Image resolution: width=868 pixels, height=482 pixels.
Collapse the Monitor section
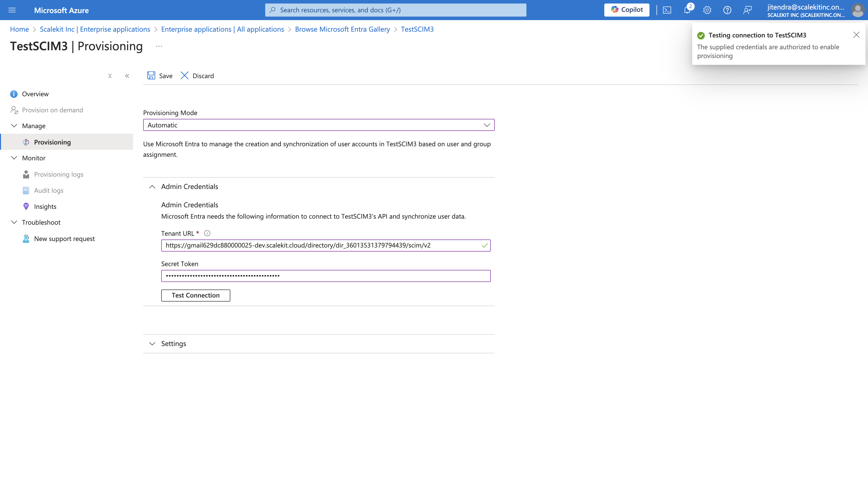point(14,158)
